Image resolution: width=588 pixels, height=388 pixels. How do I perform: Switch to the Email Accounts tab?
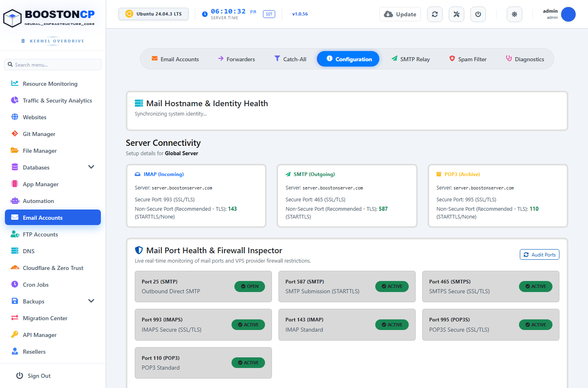pos(175,59)
